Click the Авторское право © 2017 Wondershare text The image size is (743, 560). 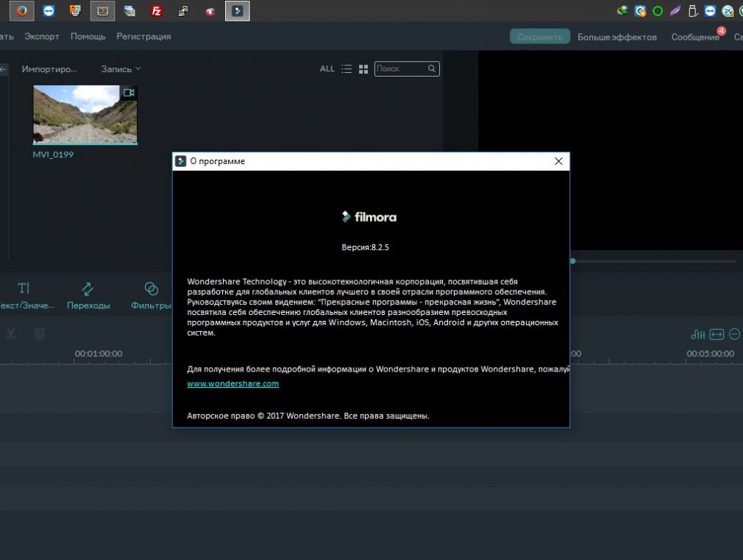pyautogui.click(x=308, y=416)
